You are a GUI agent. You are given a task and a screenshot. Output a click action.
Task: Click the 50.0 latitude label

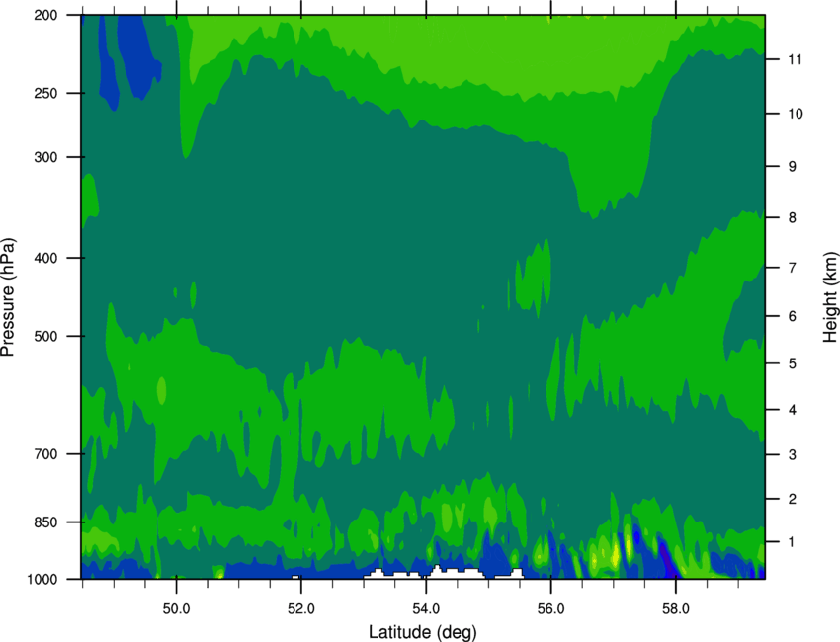[176, 609]
